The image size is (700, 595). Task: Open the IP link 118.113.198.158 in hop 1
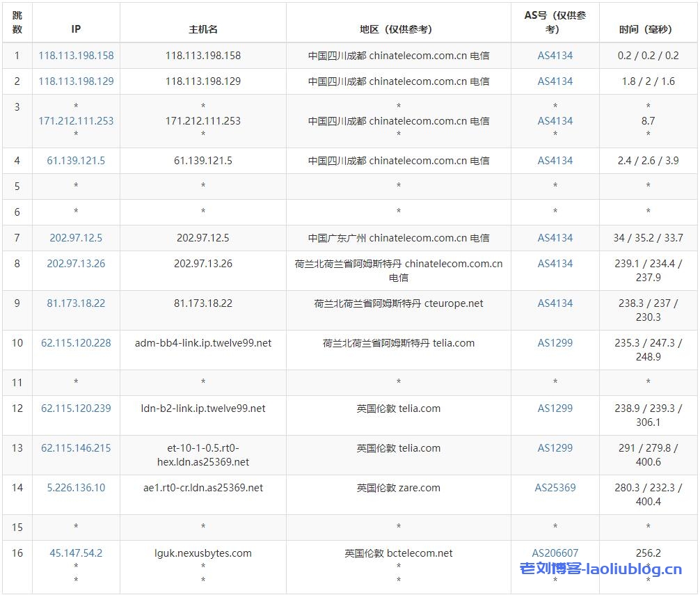click(76, 56)
